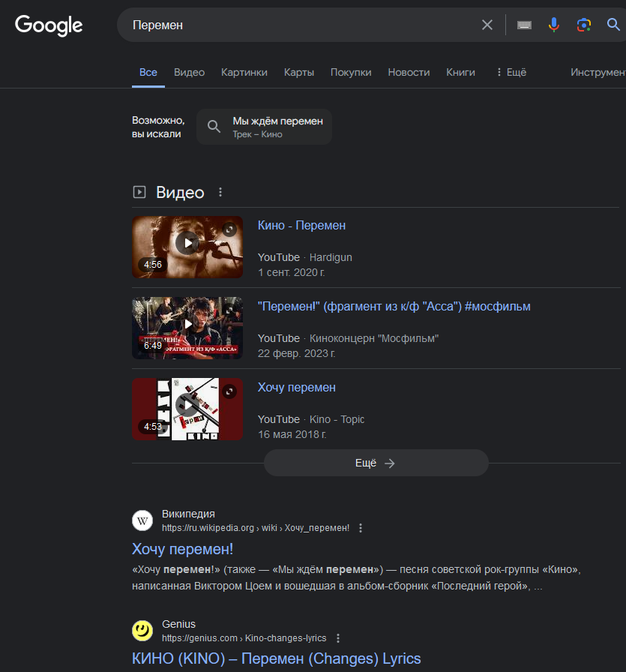Click the Wikipedia favicon
Image resolution: width=626 pixels, height=672 pixels.
tap(142, 520)
